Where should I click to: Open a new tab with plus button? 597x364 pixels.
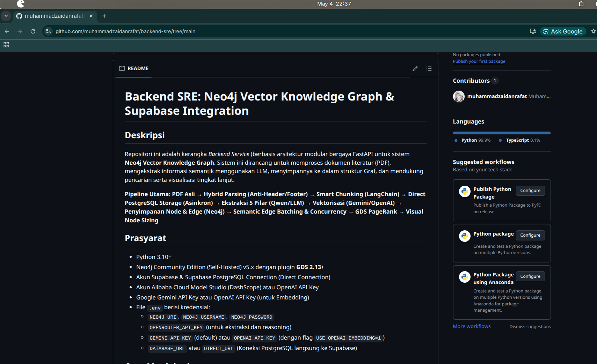click(104, 16)
